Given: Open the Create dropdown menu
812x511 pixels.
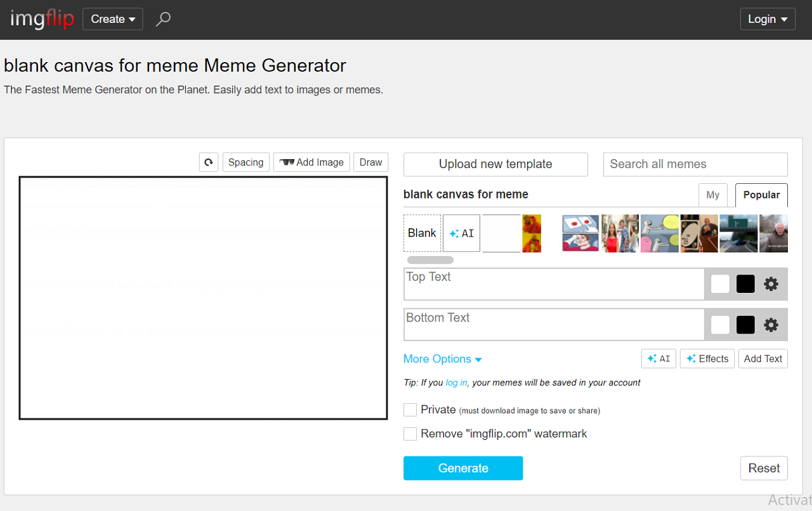Looking at the screenshot, I should coord(112,19).
